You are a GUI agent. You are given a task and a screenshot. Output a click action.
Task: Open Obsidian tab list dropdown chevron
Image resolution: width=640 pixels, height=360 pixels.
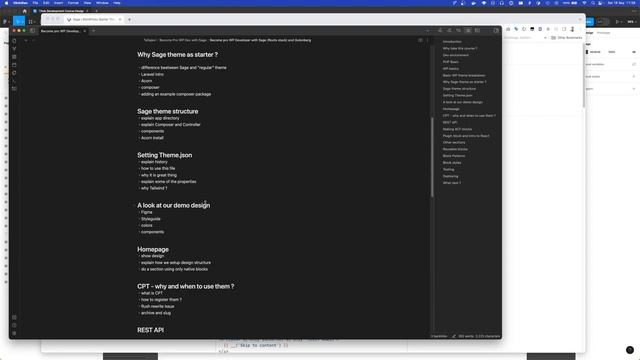pos(427,31)
